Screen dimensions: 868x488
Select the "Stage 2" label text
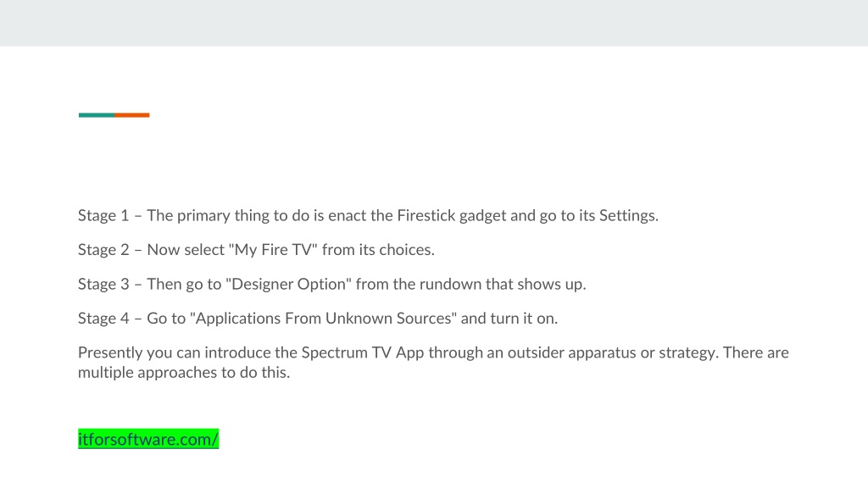point(103,250)
